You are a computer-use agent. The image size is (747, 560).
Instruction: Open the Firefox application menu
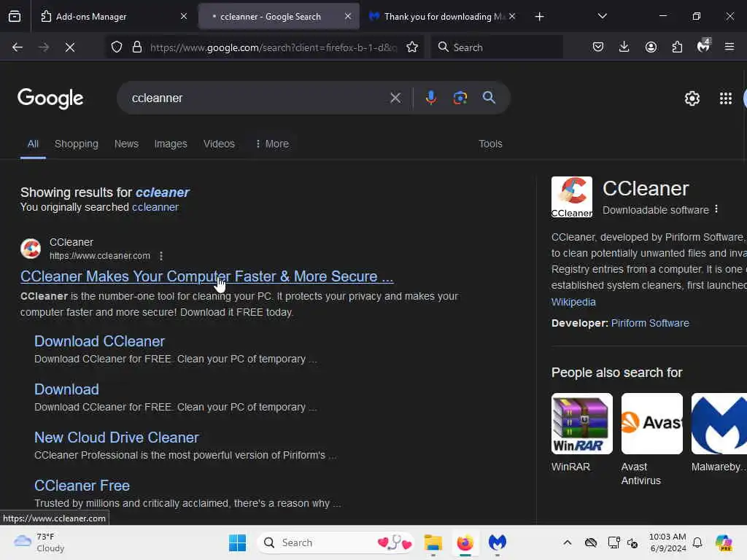pos(729,47)
